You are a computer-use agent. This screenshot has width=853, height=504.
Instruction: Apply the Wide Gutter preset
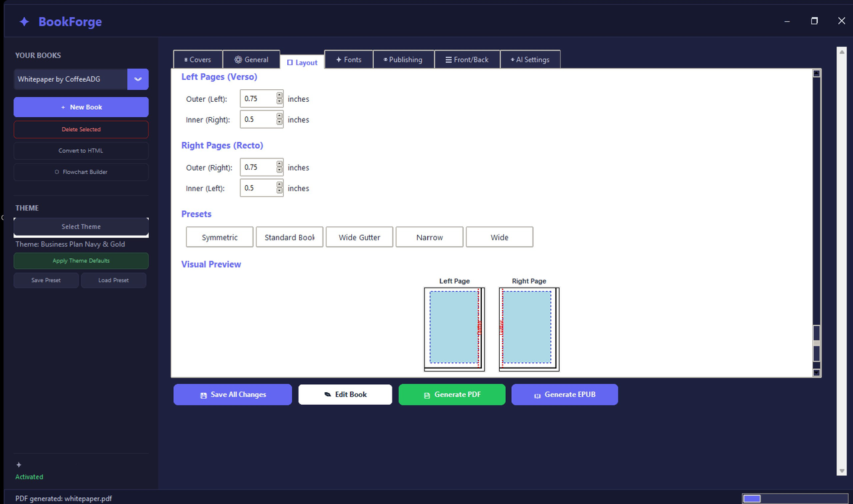click(x=359, y=237)
